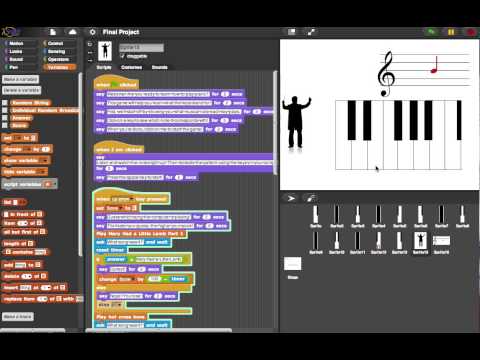This screenshot has width=480, height=360.
Task: Click the scripts area horizontal scrollbar
Action: point(159,330)
